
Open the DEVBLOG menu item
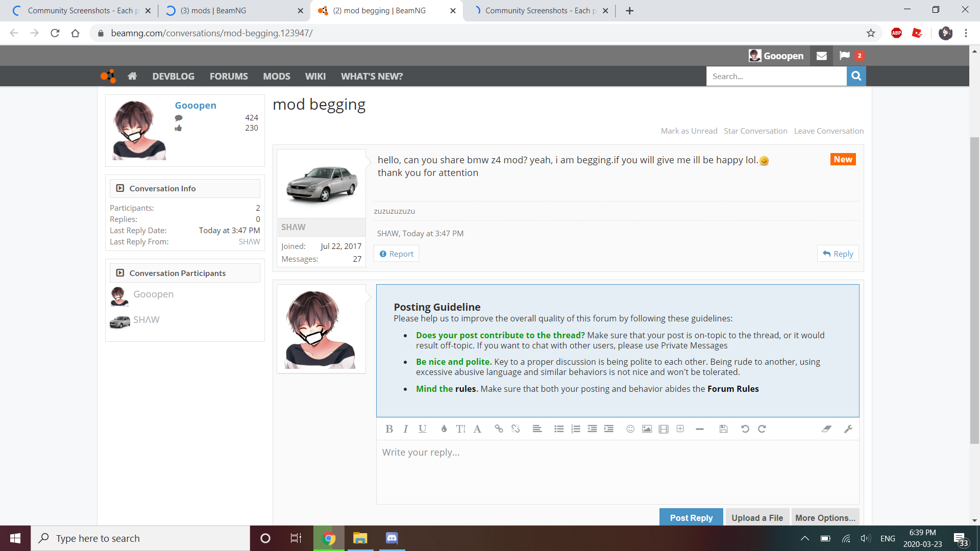[173, 76]
